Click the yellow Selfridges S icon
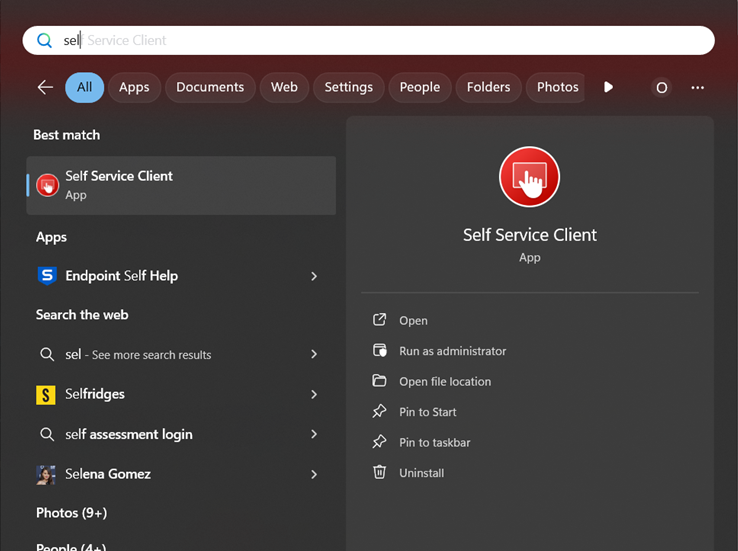Image resolution: width=738 pixels, height=551 pixels. [x=46, y=395]
